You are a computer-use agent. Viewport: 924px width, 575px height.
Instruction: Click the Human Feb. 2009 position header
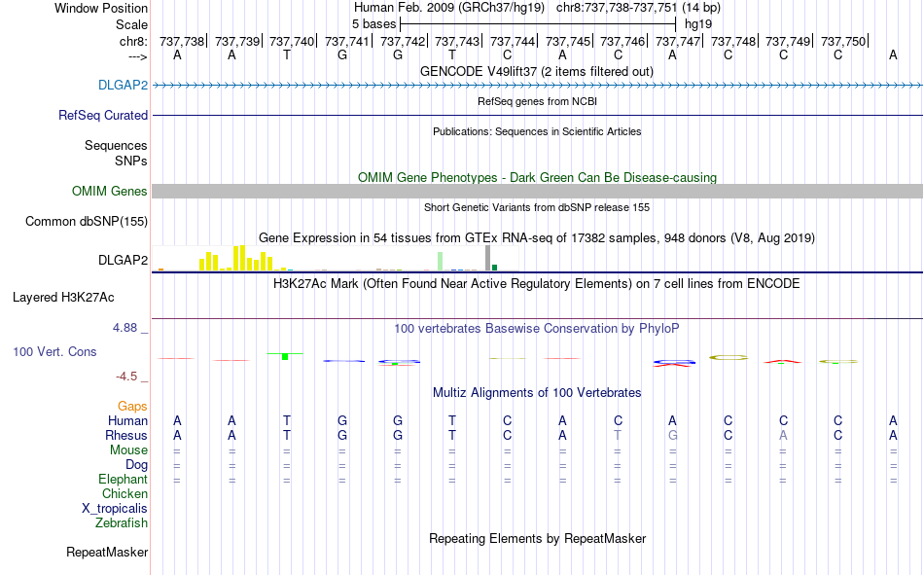537,8
